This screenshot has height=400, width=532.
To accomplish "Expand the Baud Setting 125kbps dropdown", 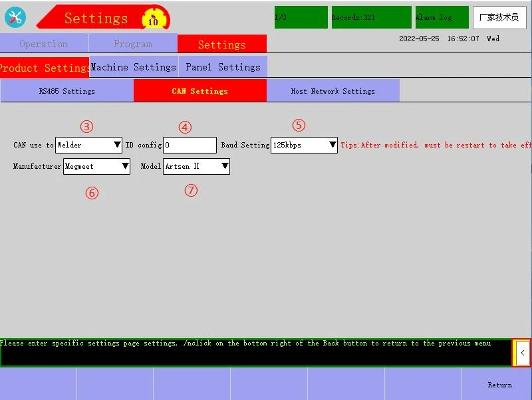I will pos(304,145).
